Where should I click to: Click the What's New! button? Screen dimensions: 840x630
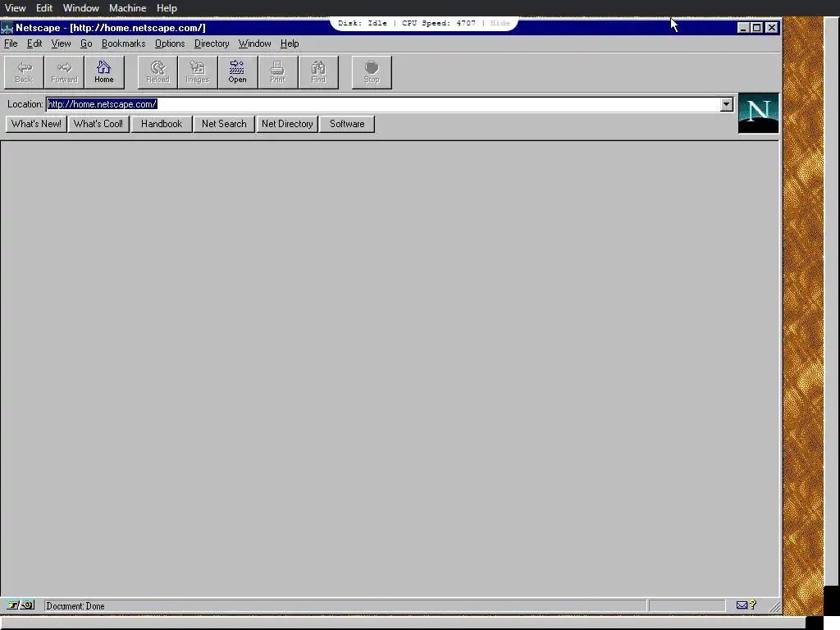click(36, 124)
